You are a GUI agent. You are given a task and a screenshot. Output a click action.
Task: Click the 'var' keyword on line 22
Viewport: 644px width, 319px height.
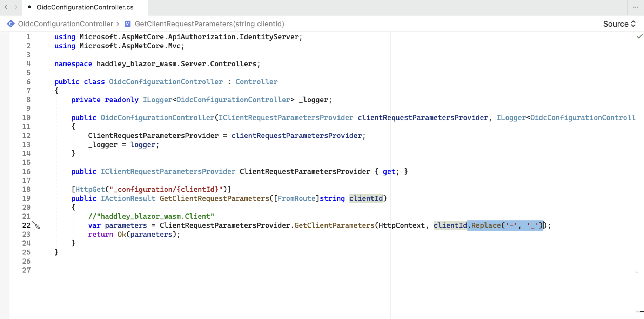pyautogui.click(x=94, y=225)
